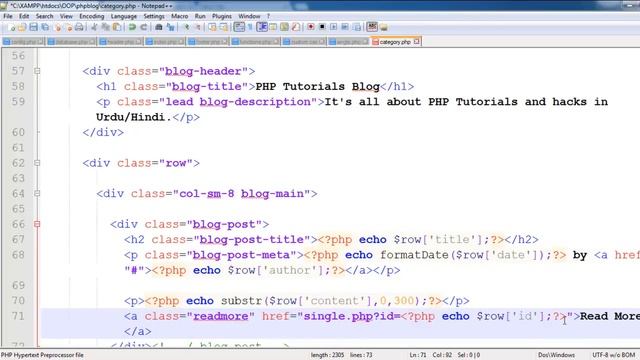
Task: Open the Language menu
Action: [124, 16]
